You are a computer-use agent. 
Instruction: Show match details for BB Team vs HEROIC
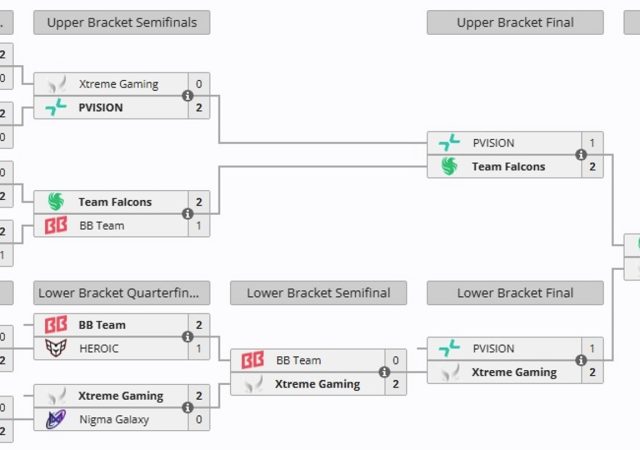tap(187, 337)
